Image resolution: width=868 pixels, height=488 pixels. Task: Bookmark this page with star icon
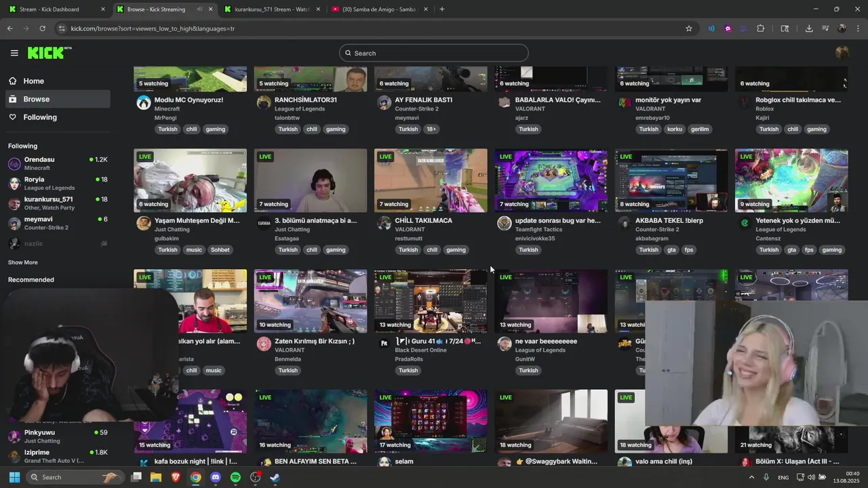[689, 28]
